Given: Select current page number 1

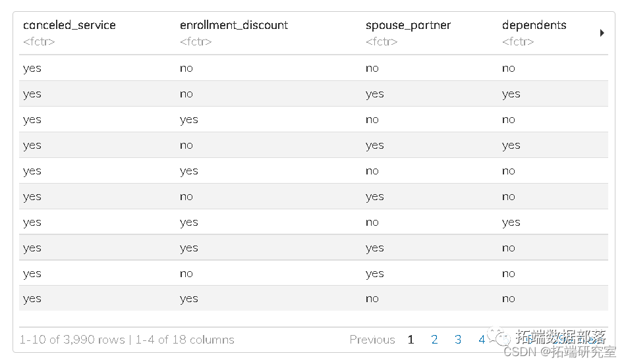Looking at the screenshot, I should click(411, 340).
